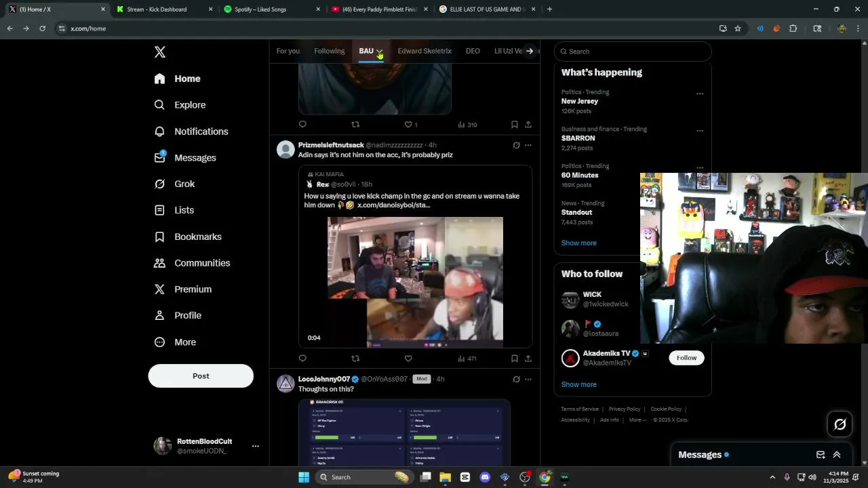The image size is (868, 488).
Task: Play the quoted video thumbnail
Action: pyautogui.click(x=415, y=282)
